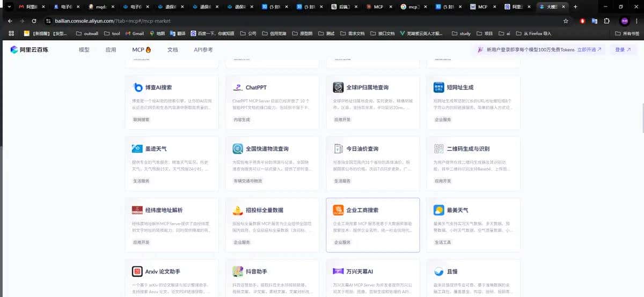
Task: Click the 车辆交通与物流 tag
Action: tap(247, 181)
